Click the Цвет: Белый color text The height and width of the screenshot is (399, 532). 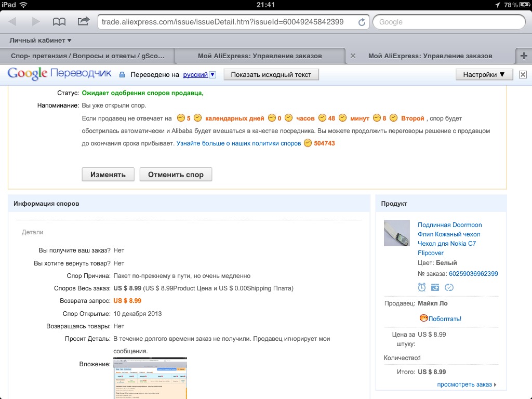437,263
